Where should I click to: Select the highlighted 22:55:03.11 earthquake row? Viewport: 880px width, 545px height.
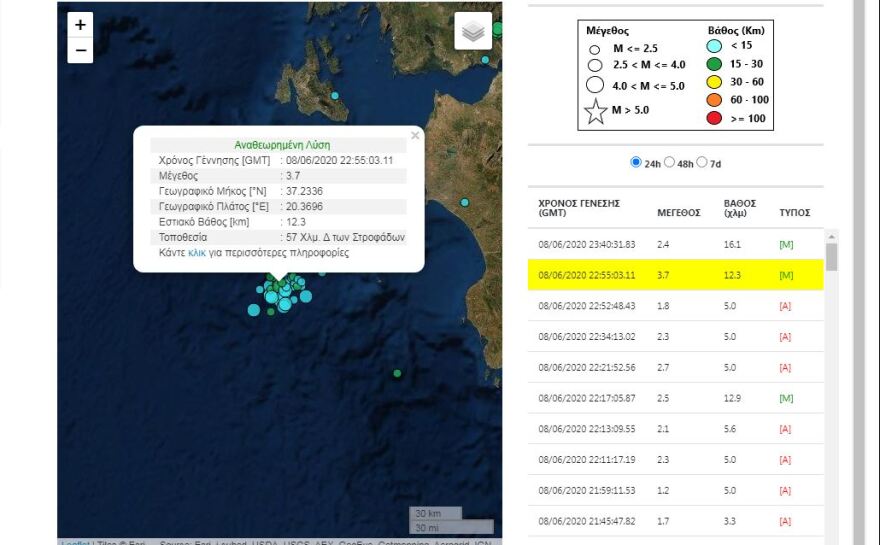pyautogui.click(x=675, y=275)
